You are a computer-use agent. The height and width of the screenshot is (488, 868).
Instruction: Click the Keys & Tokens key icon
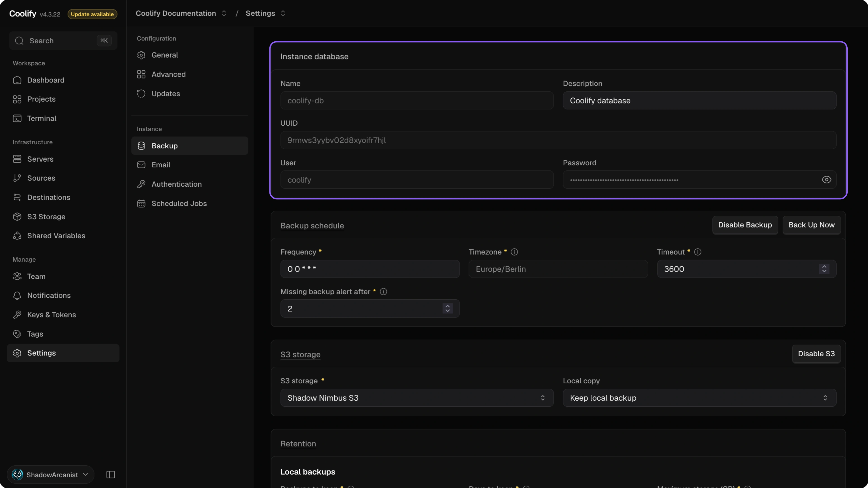[x=17, y=314]
